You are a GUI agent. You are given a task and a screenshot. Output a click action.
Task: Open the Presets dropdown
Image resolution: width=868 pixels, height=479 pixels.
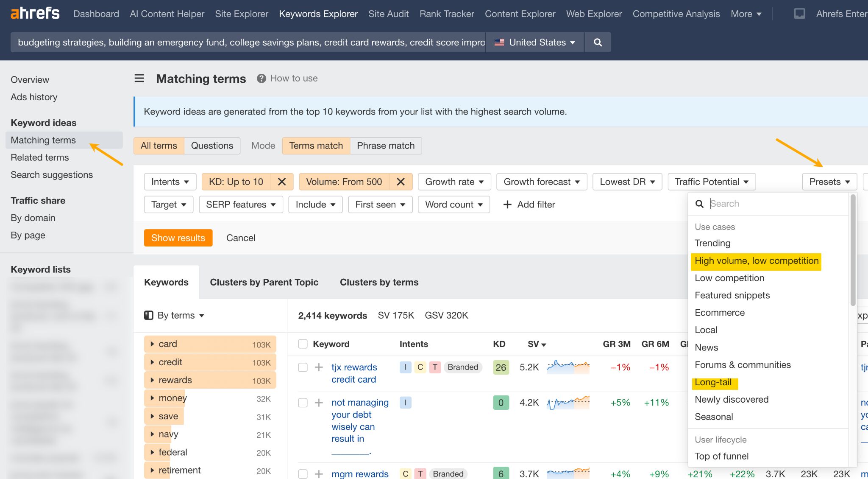(x=829, y=182)
